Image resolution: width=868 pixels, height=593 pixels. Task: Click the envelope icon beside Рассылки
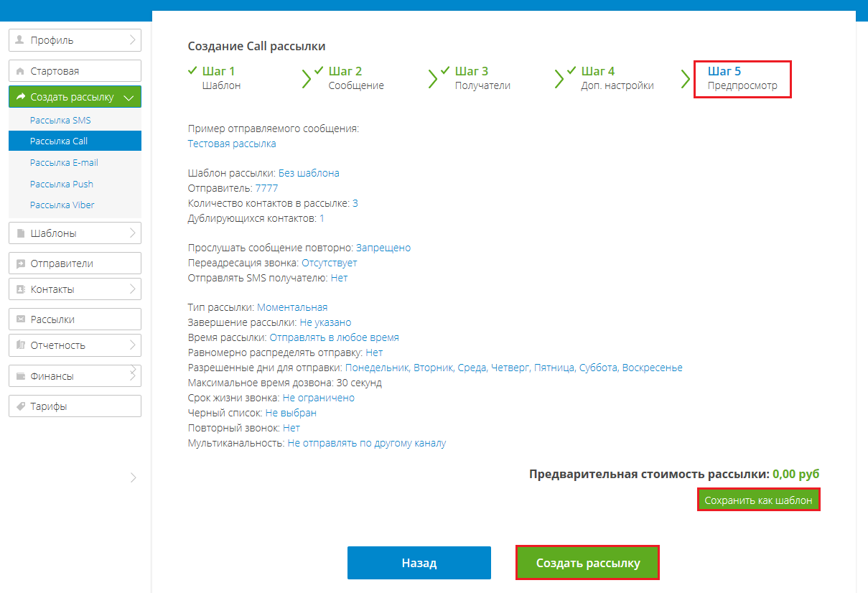click(20, 319)
